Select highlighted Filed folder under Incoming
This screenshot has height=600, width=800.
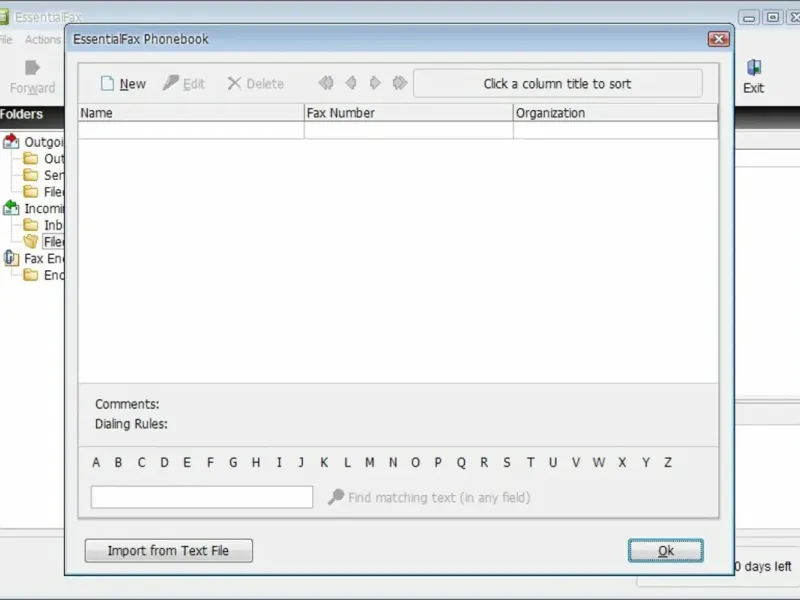click(43, 241)
